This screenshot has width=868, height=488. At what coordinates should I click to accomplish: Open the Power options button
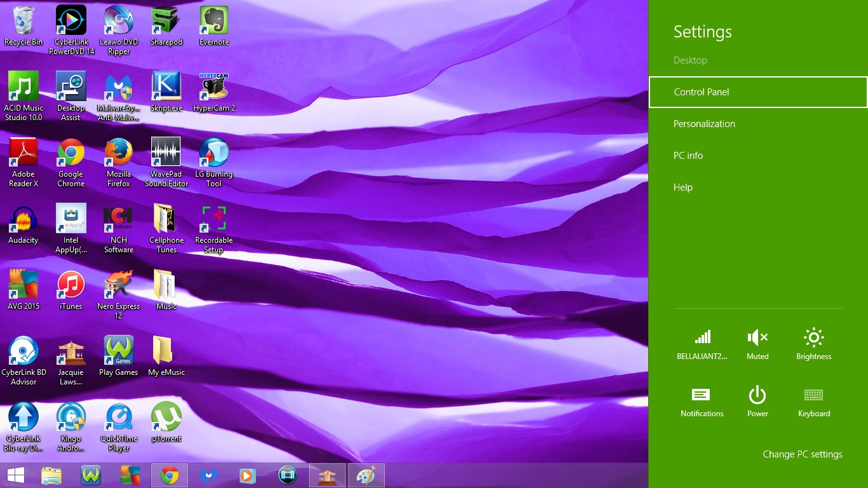pos(757,402)
